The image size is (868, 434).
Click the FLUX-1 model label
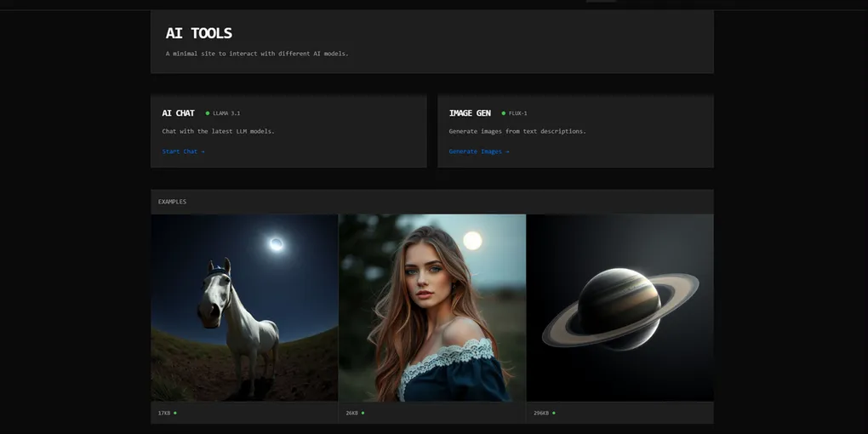click(x=518, y=113)
